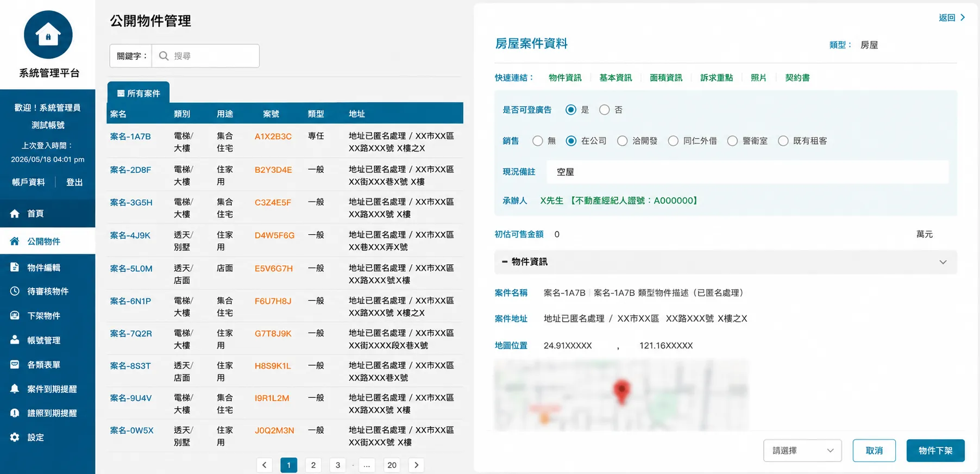Select 否 for 是否可登廣告
The image size is (980, 474).
point(604,110)
